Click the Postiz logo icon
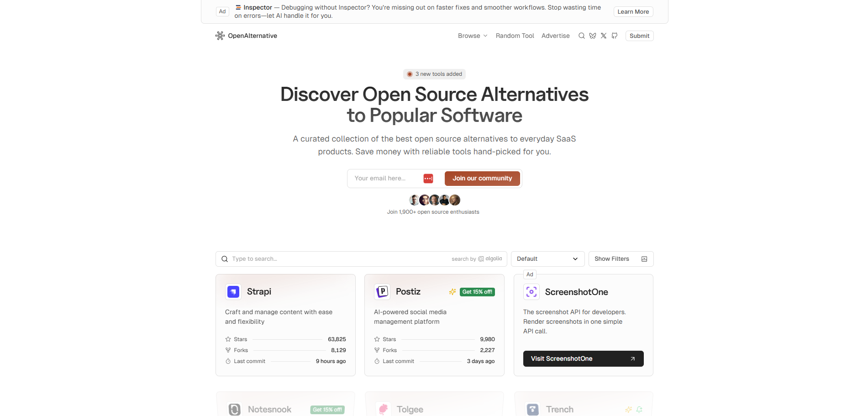Screen dimensions: 868x416 coord(382,291)
